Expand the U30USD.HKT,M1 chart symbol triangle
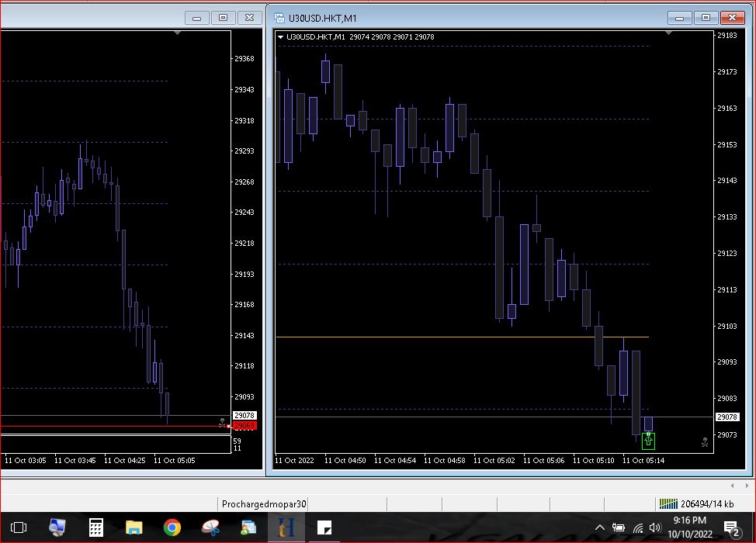Image resolution: width=756 pixels, height=543 pixels. (280, 37)
